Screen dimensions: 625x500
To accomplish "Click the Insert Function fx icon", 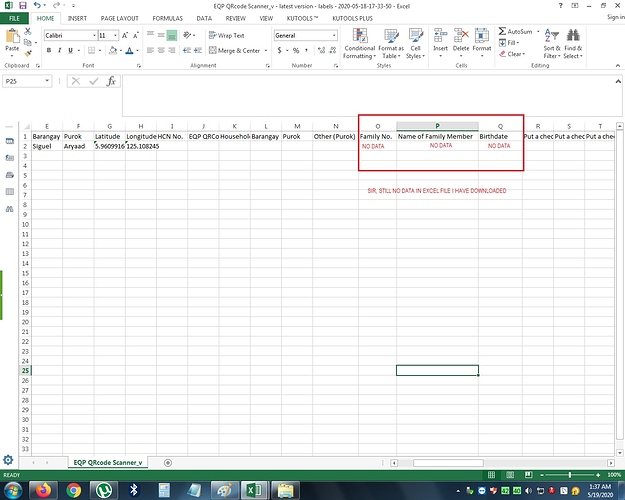I will point(111,81).
